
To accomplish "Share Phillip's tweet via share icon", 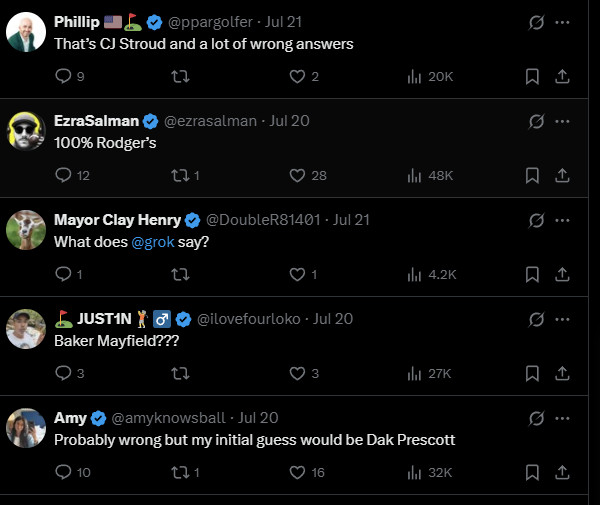I will pos(562,76).
